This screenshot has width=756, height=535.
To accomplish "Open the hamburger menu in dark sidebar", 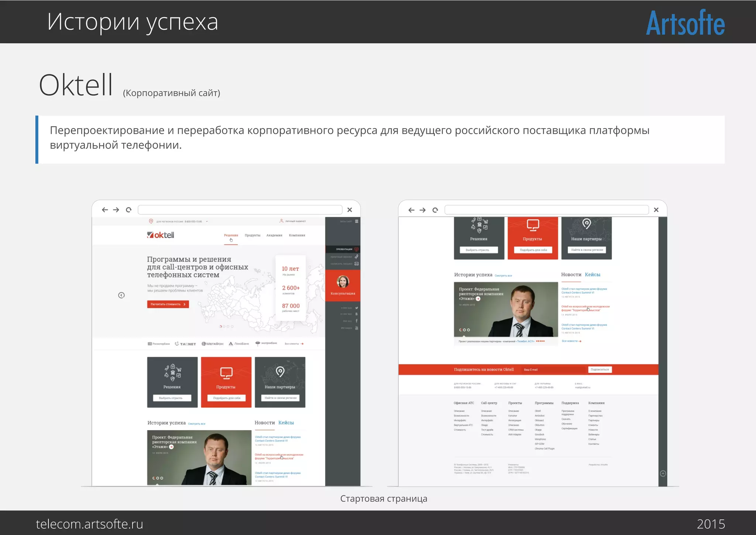I will pyautogui.click(x=357, y=221).
